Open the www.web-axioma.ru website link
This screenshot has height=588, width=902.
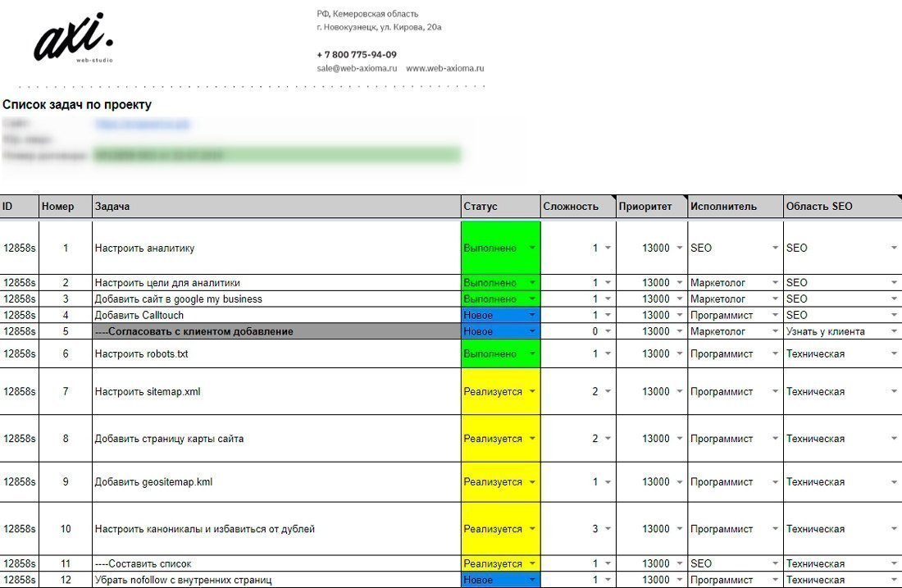[444, 69]
